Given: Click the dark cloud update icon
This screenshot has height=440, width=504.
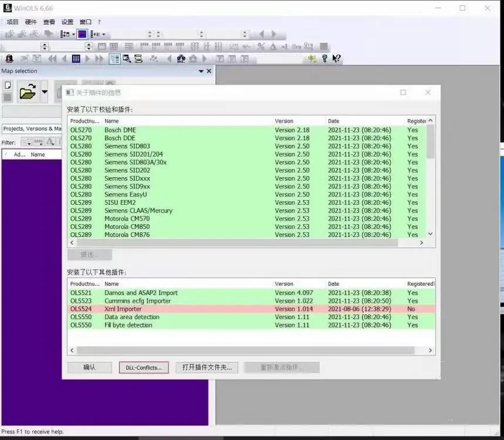Looking at the screenshot, I should pos(181,59).
